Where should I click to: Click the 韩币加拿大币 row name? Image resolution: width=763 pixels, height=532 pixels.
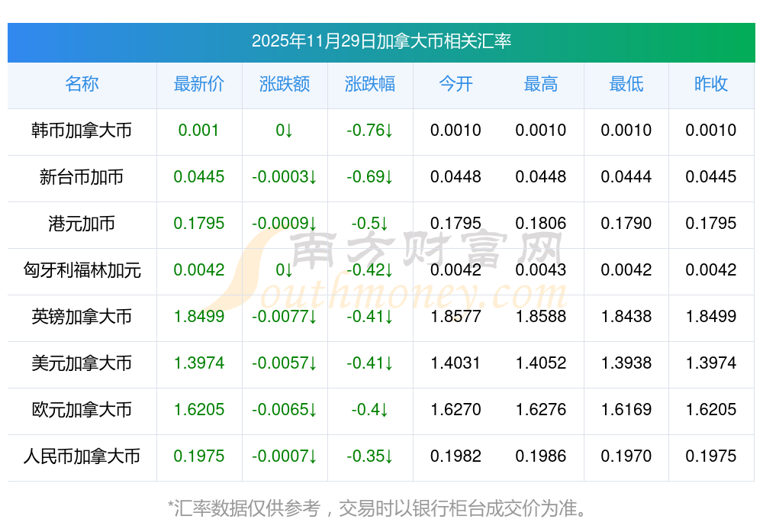[82, 131]
